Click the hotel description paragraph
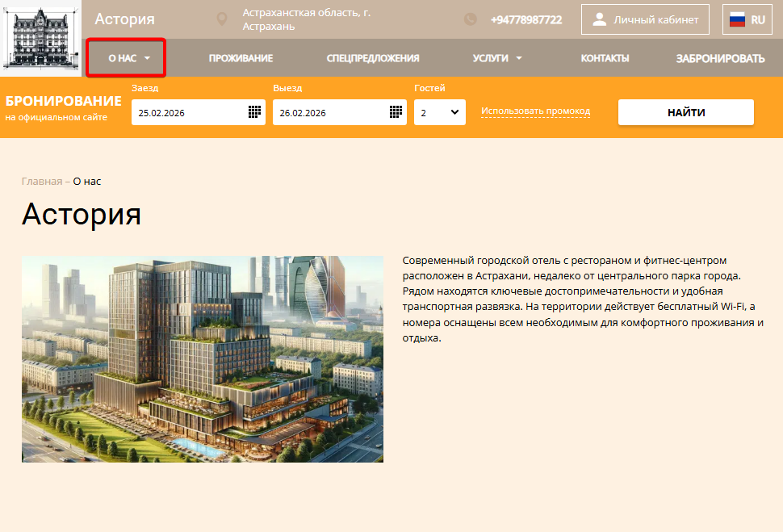Viewport: 783px width, 532px height. (583, 300)
